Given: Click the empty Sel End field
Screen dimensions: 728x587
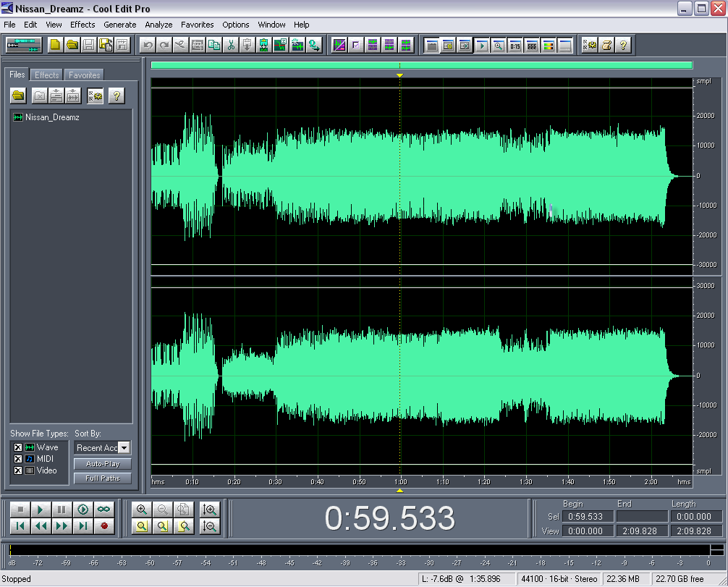Looking at the screenshot, I should click(642, 516).
